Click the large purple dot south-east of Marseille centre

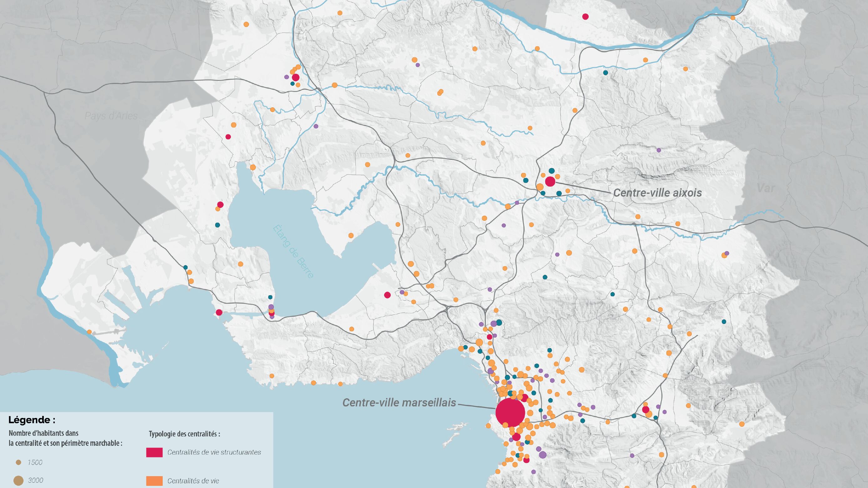pos(542,455)
